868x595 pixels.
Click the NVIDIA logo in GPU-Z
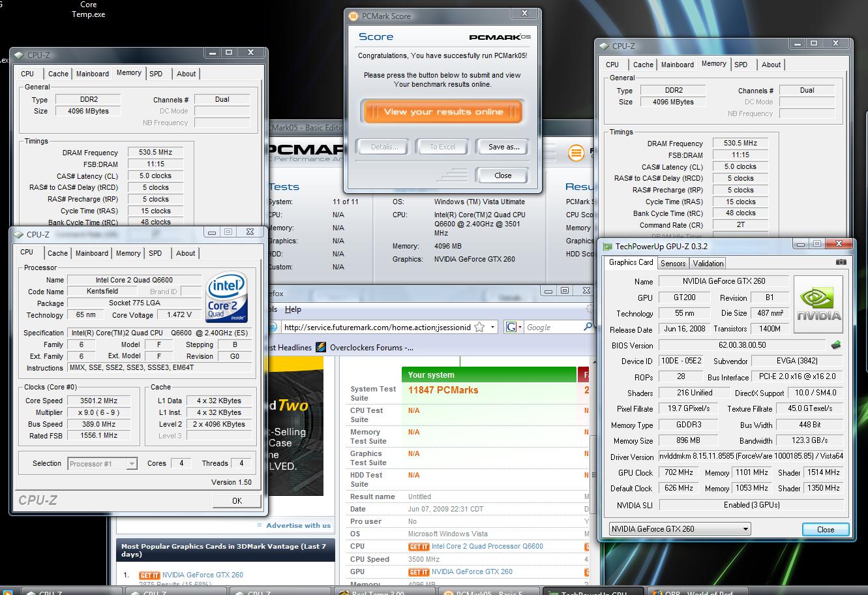point(818,305)
